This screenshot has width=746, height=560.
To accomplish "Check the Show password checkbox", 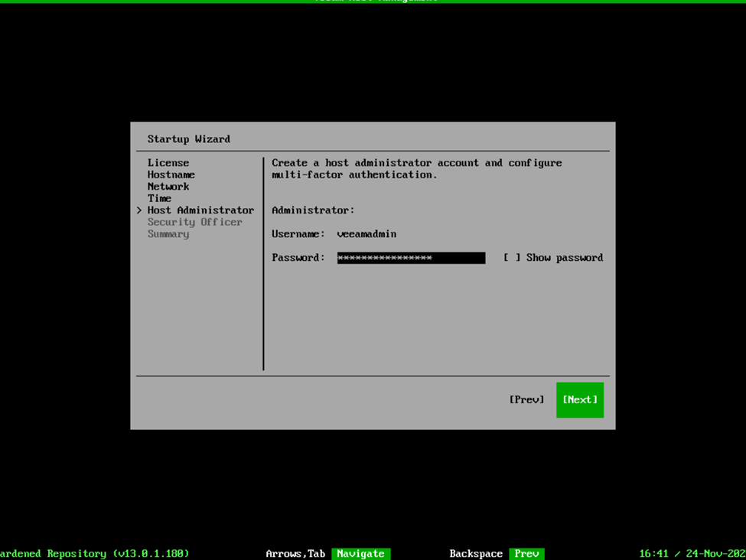I will pyautogui.click(x=512, y=258).
